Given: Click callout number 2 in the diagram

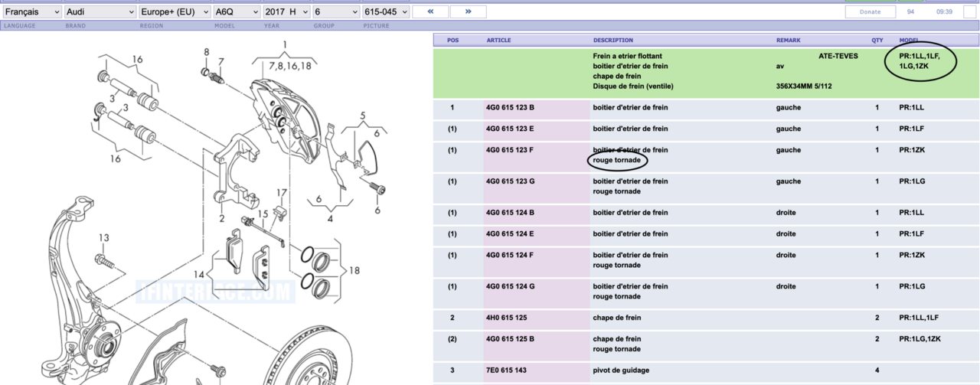Looking at the screenshot, I should point(221,218).
